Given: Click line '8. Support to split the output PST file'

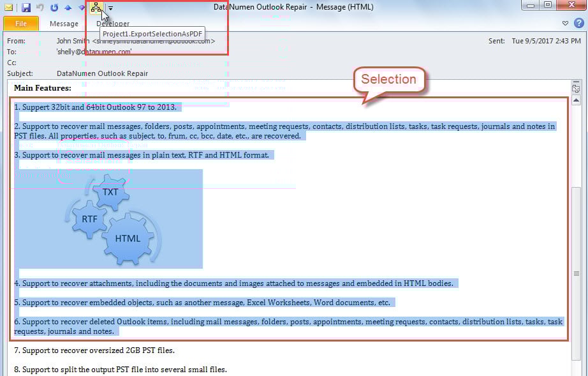Looking at the screenshot, I should (x=121, y=370).
